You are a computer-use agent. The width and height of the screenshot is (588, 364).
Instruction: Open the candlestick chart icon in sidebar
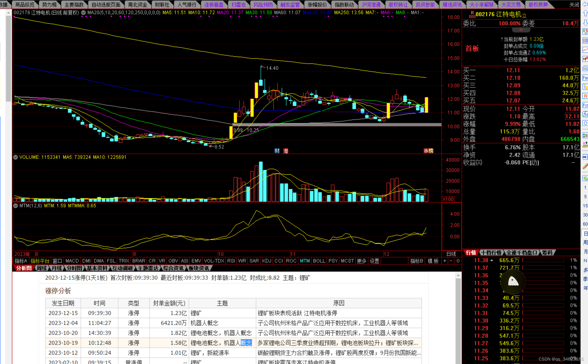click(585, 59)
